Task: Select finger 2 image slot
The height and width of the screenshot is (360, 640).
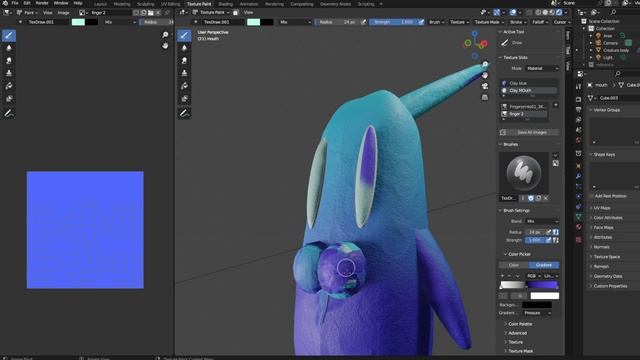Action: [x=524, y=114]
